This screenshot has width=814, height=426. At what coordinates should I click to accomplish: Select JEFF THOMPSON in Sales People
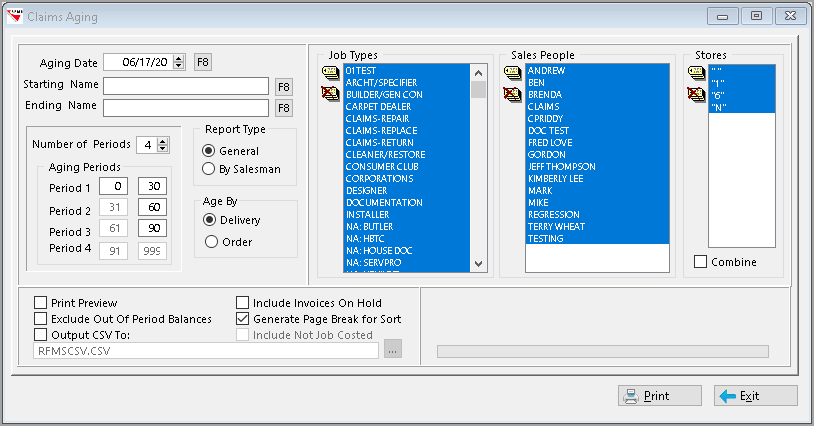pos(598,167)
